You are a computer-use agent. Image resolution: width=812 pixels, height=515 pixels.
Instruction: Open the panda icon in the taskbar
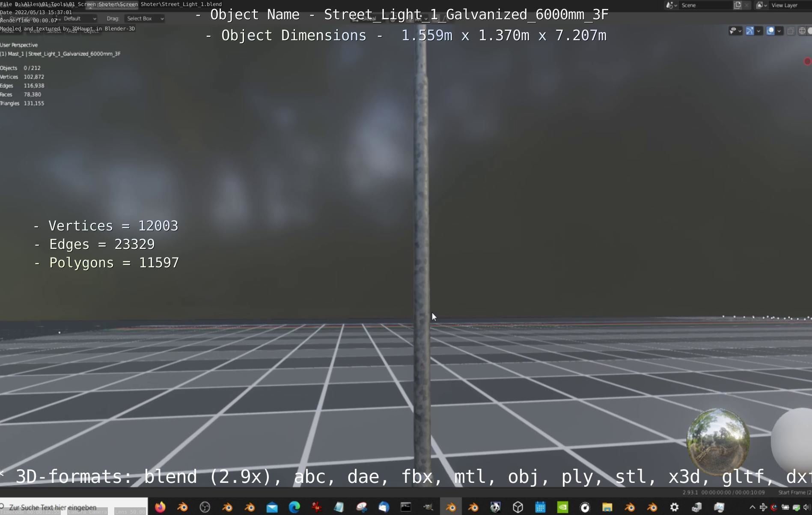(495, 507)
